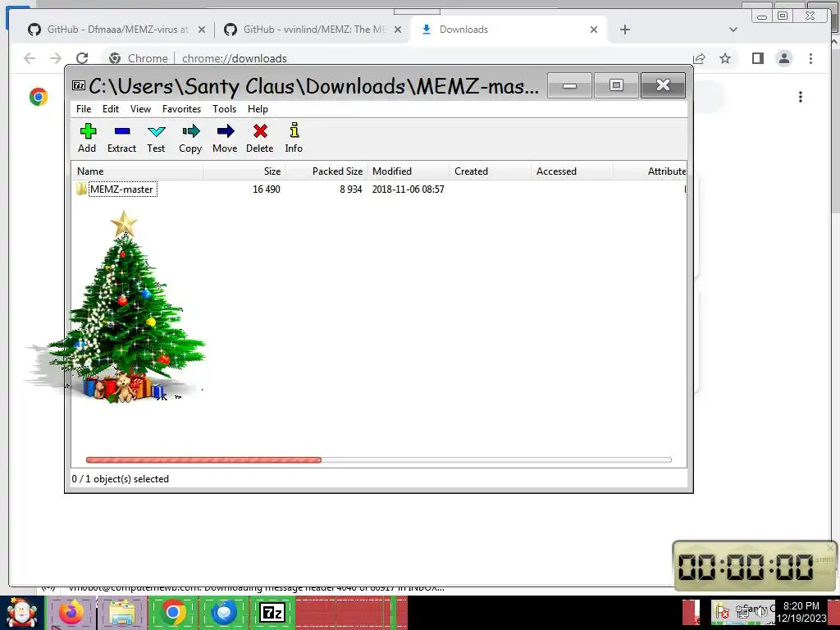This screenshot has height=630, width=840.
Task: Click the 7z taskbar icon
Action: coord(272,612)
